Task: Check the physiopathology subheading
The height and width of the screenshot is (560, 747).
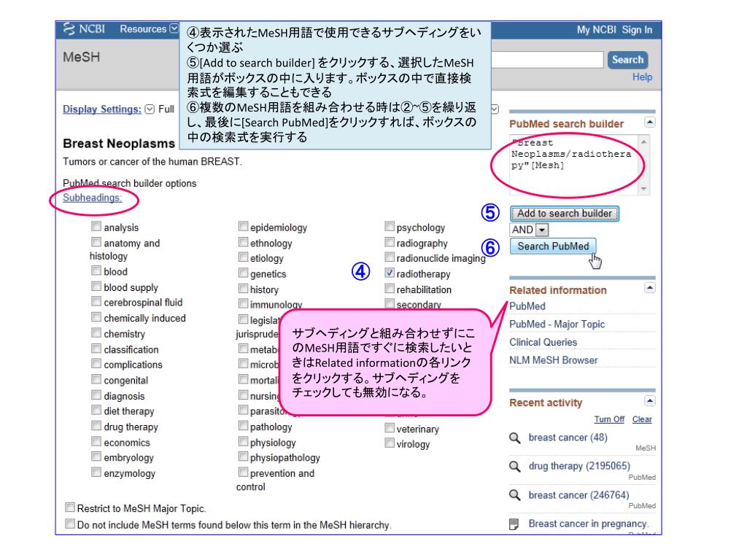Action: (x=244, y=456)
